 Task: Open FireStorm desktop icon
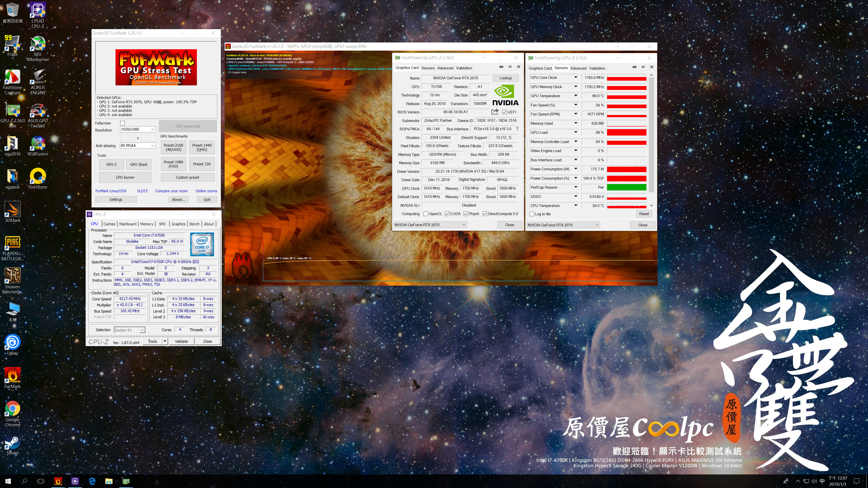point(38,179)
